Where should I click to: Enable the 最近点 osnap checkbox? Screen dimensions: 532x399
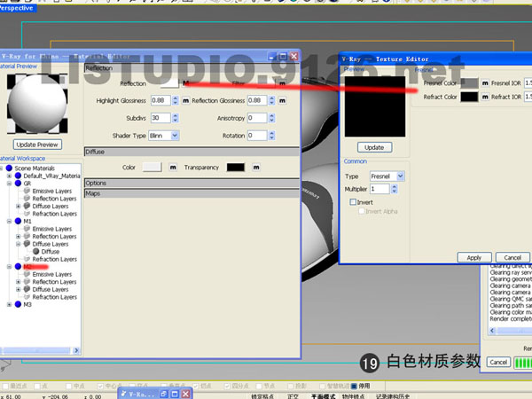5,386
